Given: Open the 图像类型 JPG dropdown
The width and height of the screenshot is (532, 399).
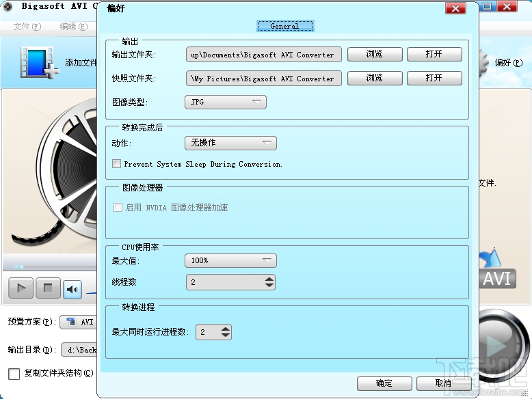Looking at the screenshot, I should (226, 102).
